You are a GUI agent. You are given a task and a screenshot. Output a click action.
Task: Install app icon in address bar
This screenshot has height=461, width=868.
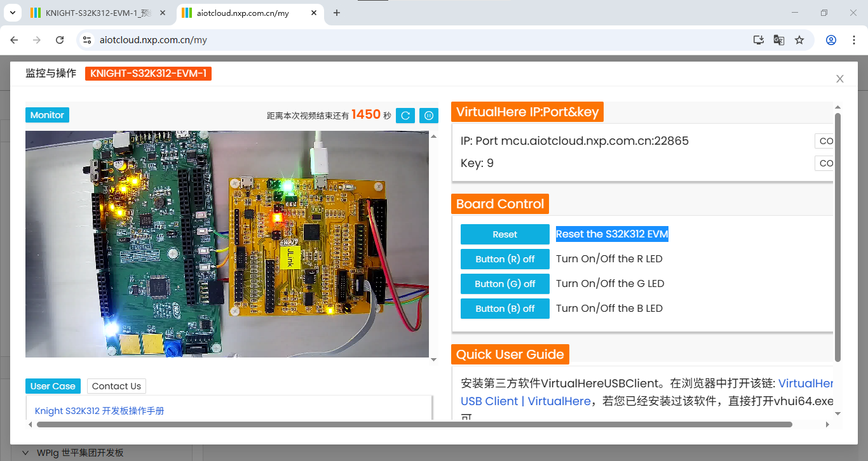[x=758, y=40]
